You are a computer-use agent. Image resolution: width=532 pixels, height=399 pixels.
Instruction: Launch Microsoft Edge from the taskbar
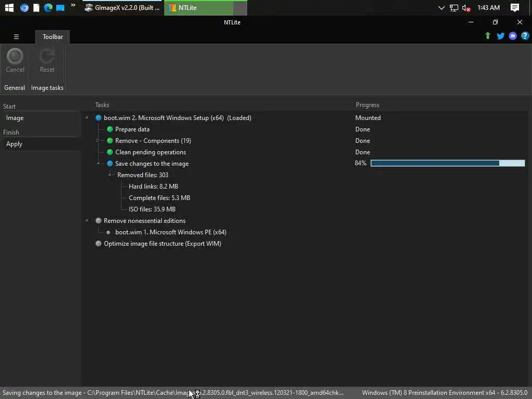point(48,7)
